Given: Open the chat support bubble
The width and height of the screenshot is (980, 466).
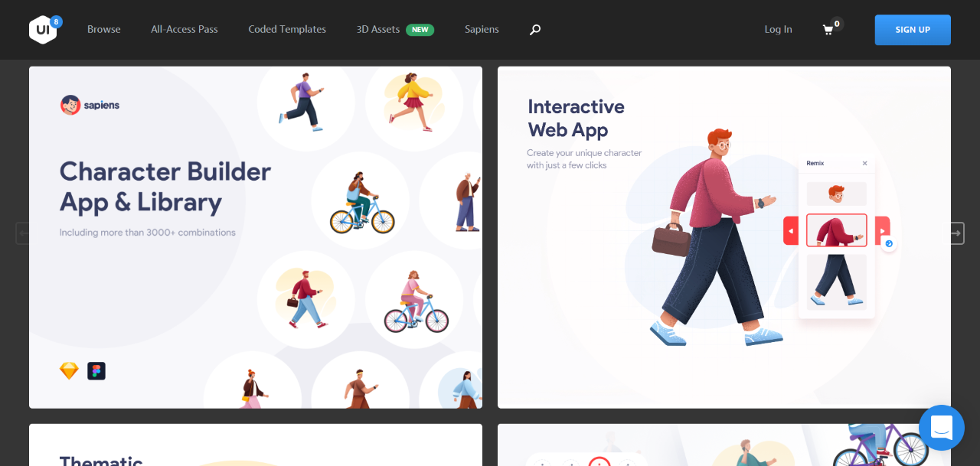Looking at the screenshot, I should click(942, 428).
